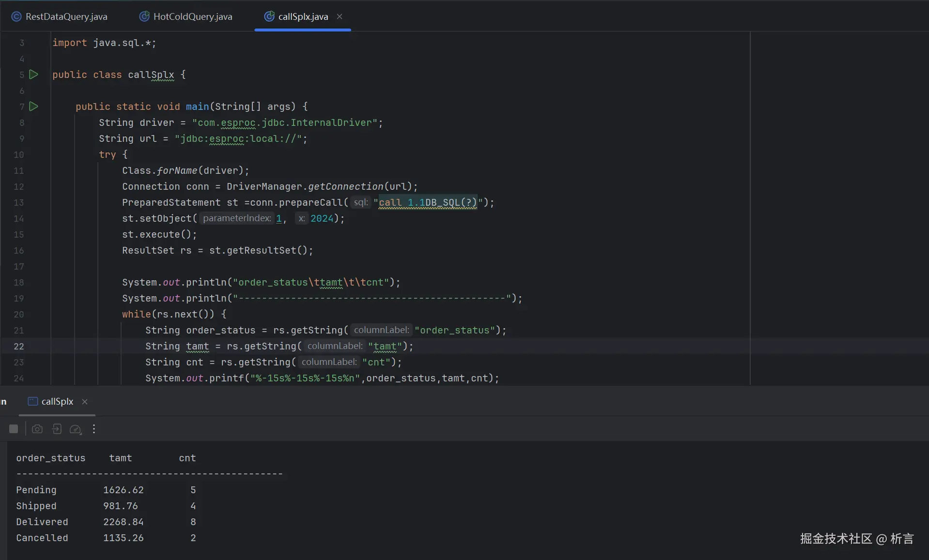This screenshot has height=560, width=929.
Task: Click the 'try' keyword on line 10
Action: point(108,154)
